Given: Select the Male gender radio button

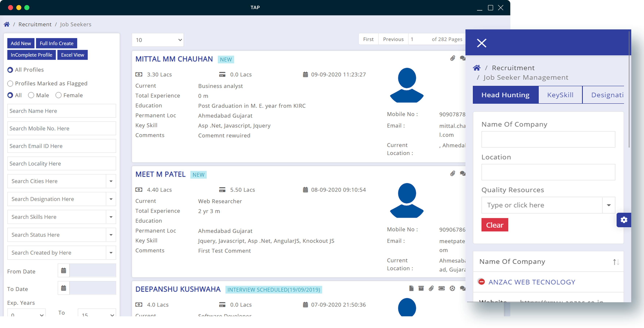Looking at the screenshot, I should pyautogui.click(x=31, y=95).
